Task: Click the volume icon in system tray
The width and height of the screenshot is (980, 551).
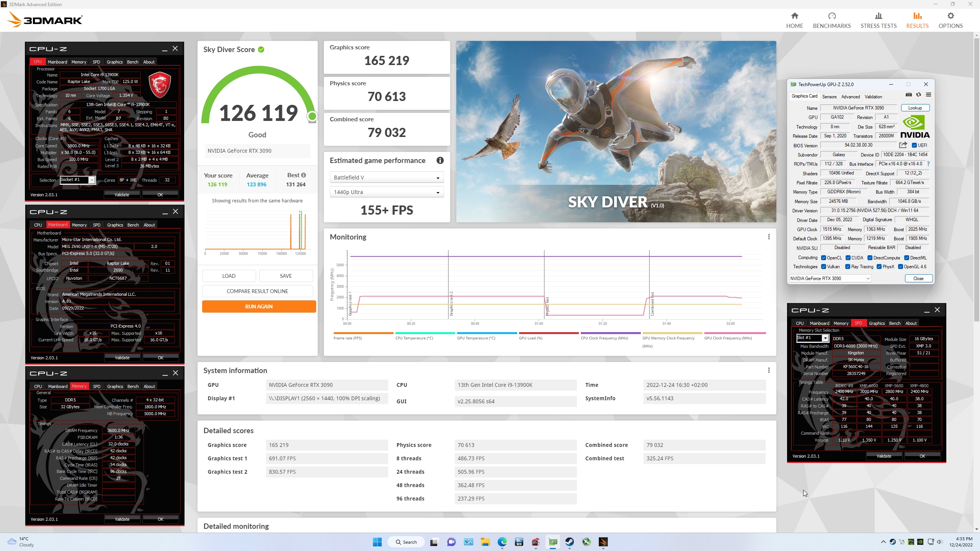Action: (x=939, y=542)
